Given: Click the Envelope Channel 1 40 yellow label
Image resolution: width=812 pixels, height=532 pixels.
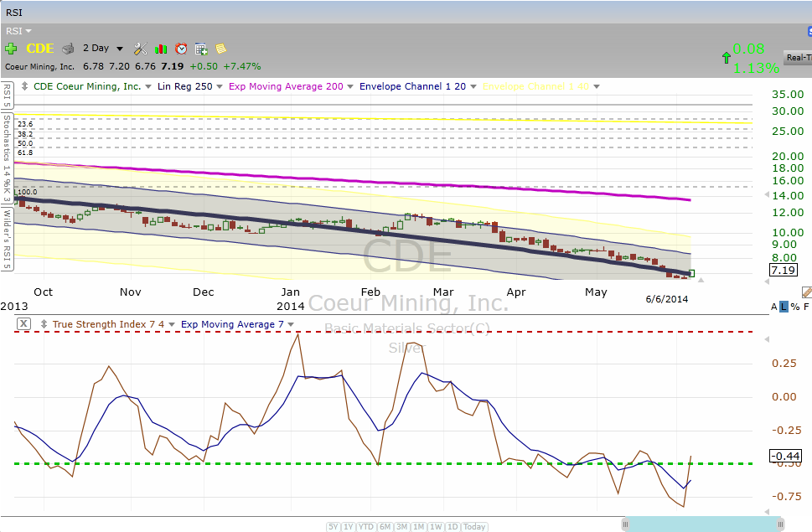Looking at the screenshot, I should tap(536, 86).
